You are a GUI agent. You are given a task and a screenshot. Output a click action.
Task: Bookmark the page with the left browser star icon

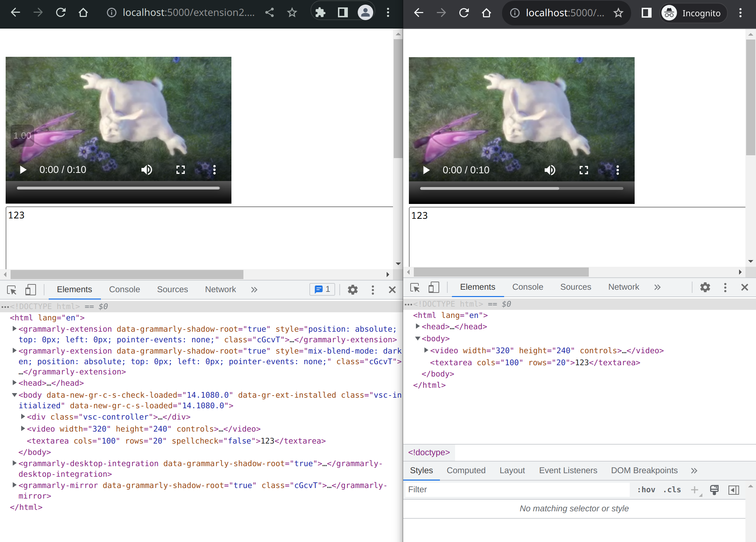click(292, 13)
